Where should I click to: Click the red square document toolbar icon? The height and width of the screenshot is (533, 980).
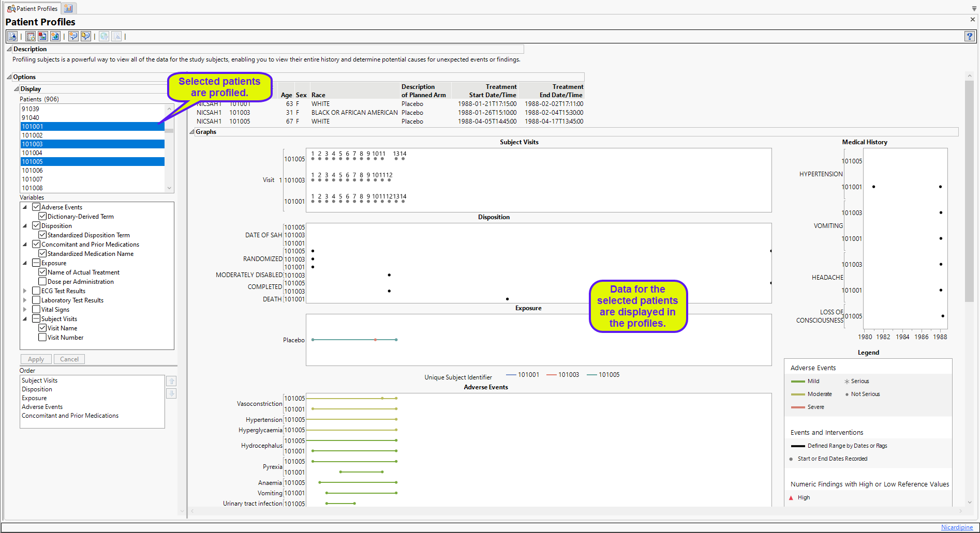[x=42, y=36]
